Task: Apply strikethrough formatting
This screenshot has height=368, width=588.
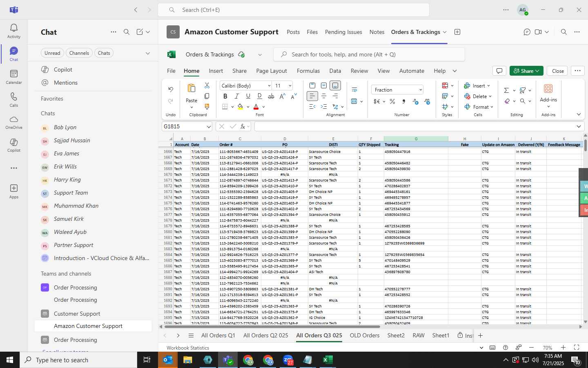Action: [x=271, y=96]
